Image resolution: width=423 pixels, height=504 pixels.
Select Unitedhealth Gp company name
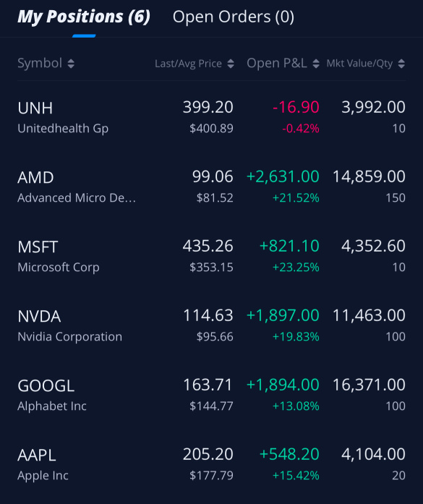click(x=63, y=129)
